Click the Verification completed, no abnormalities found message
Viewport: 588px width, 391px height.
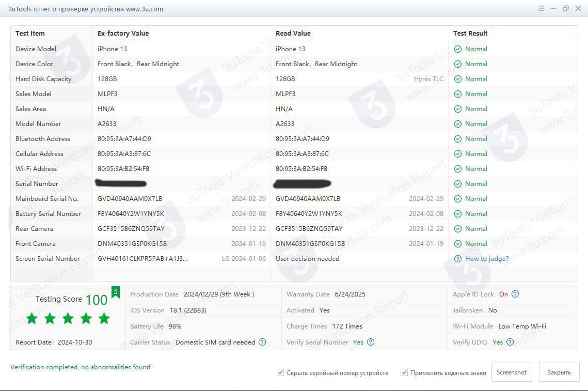(80, 367)
